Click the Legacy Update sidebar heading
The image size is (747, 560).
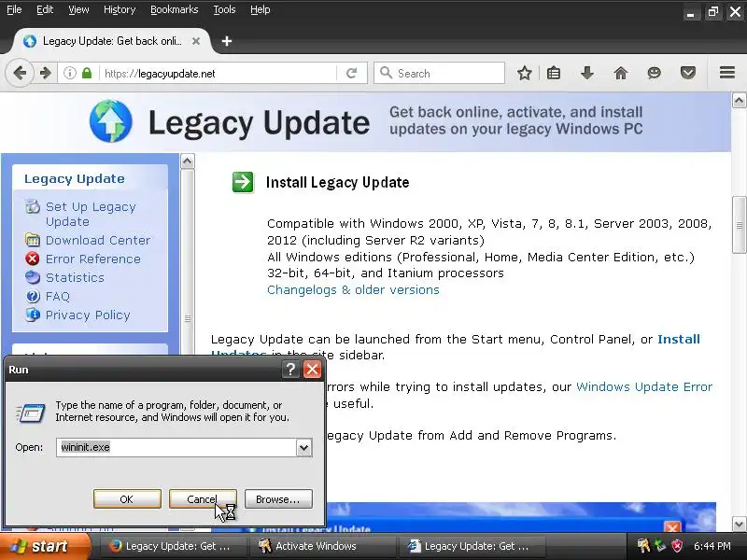(x=75, y=178)
